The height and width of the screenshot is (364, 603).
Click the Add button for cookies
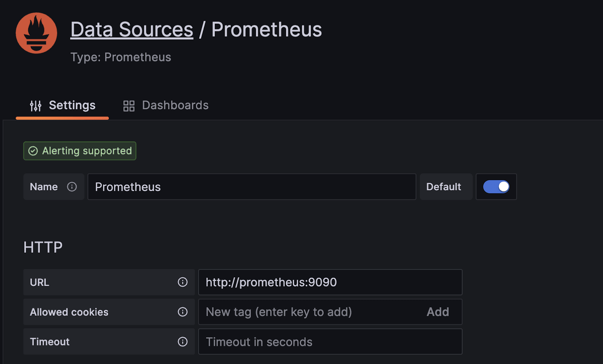(438, 312)
